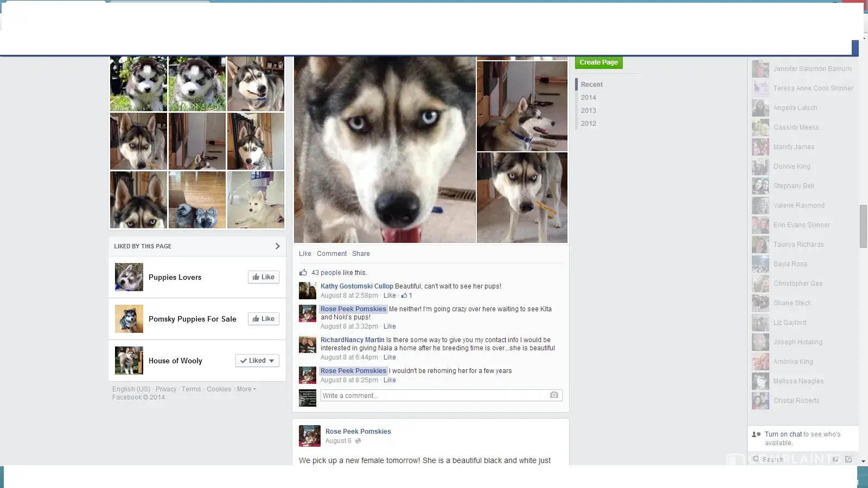Screen dimensions: 868x488
Task: Click the camera icon in the comment box
Action: [553, 395]
